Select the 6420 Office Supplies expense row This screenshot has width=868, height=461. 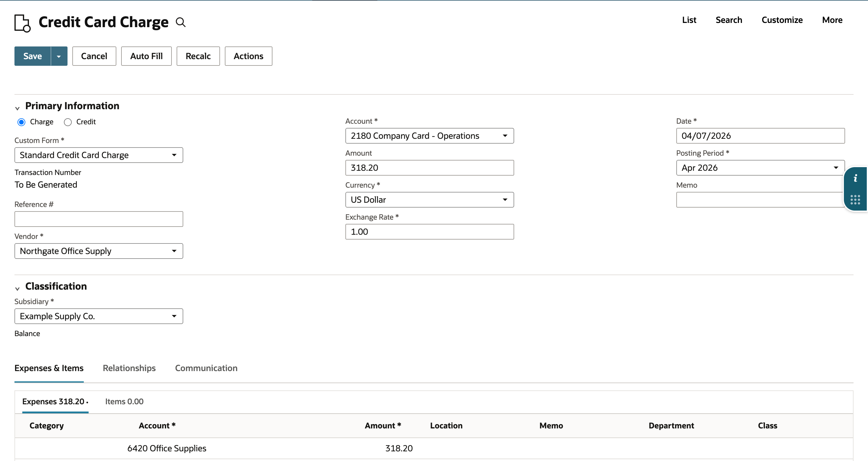pyautogui.click(x=434, y=448)
